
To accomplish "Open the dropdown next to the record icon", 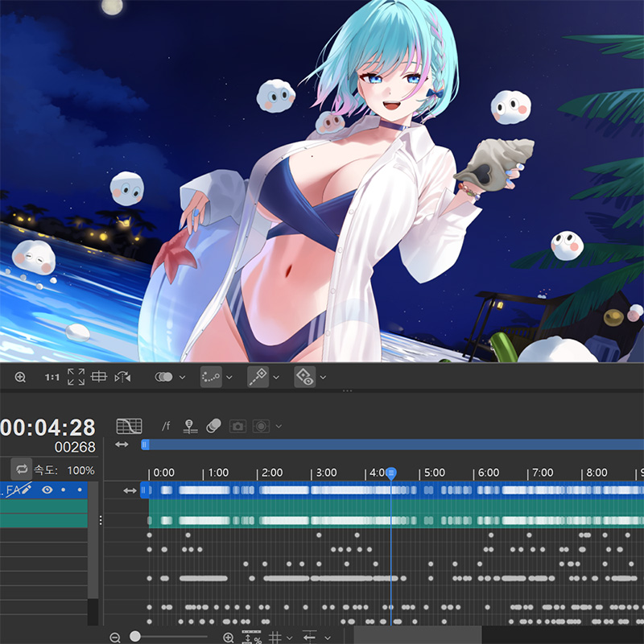I will pos(279,427).
